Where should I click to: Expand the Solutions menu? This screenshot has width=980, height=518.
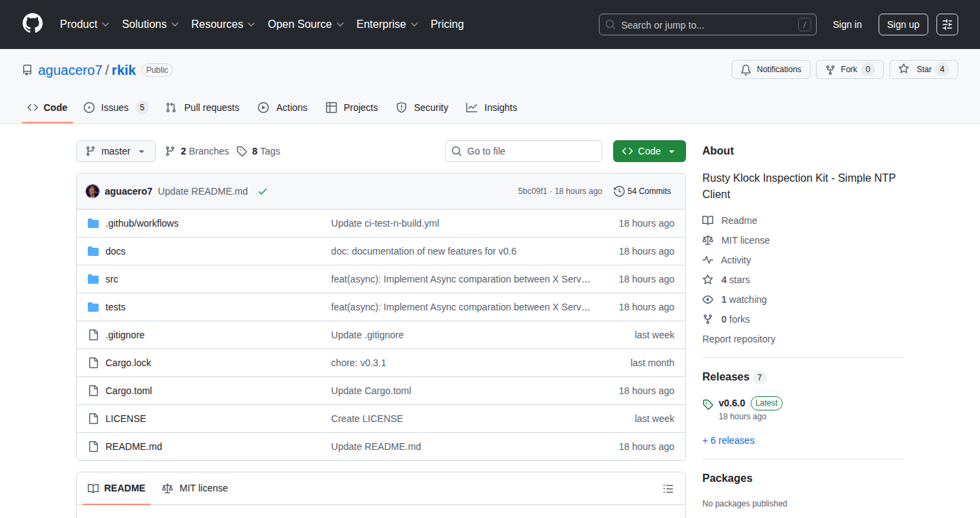(150, 24)
